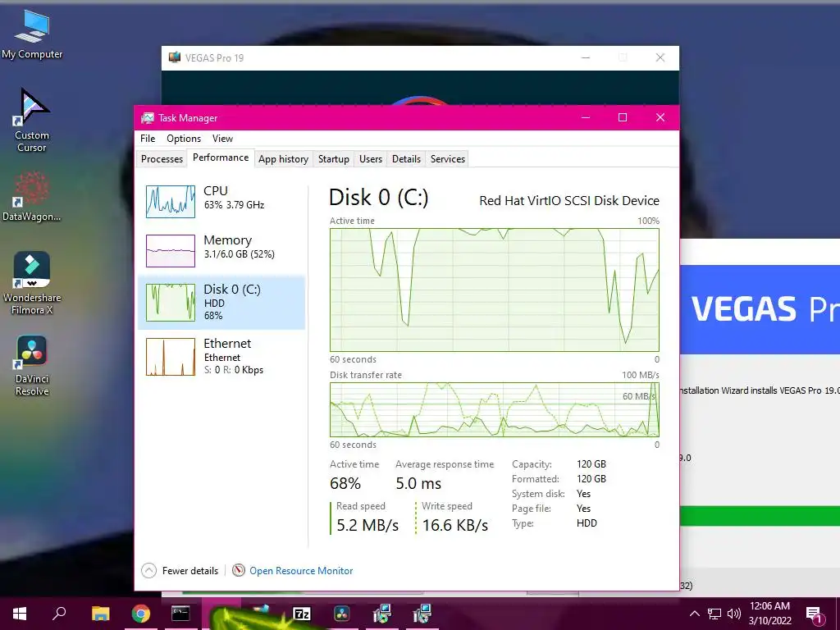This screenshot has height=630, width=840.
Task: Open the My Computer desktop icon
Action: coord(32,34)
